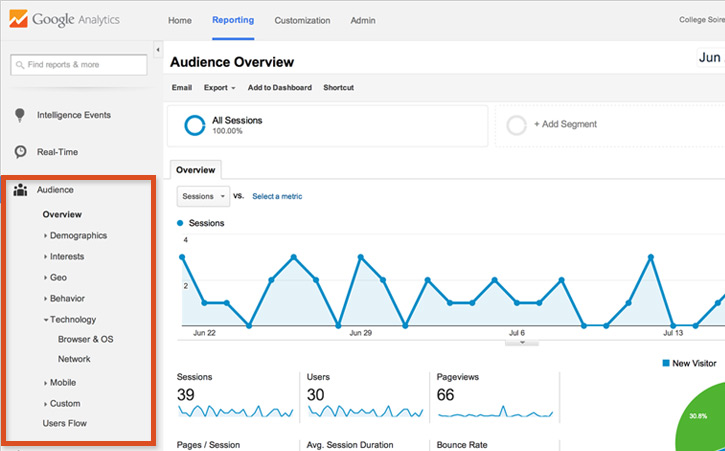Click the Real-Time clock icon
Image resolution: width=725 pixels, height=451 pixels.
tap(20, 152)
